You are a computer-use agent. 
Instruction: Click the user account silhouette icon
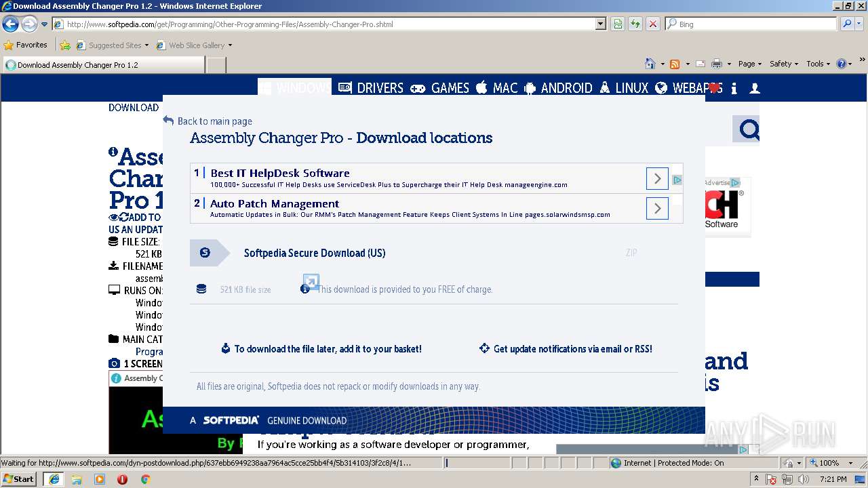(x=754, y=89)
